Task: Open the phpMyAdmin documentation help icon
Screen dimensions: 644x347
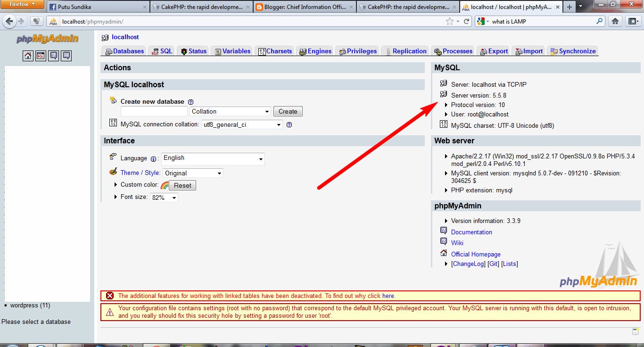Action: tap(53, 56)
